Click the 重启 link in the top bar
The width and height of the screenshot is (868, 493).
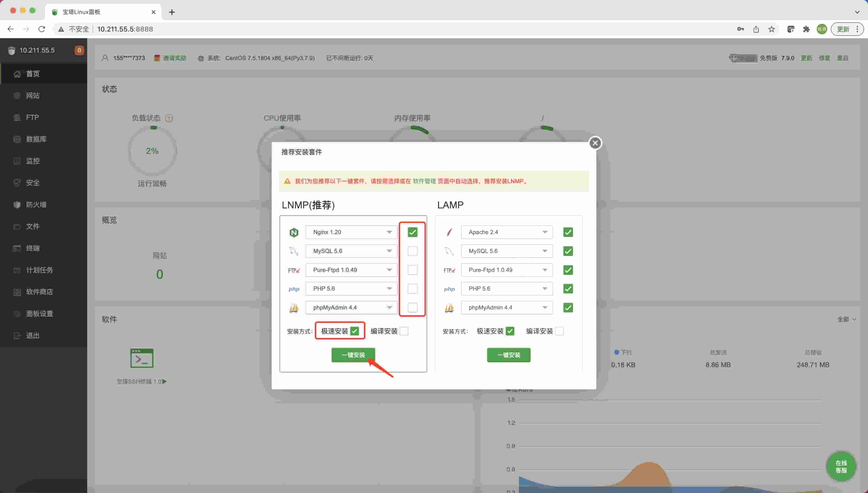(843, 58)
